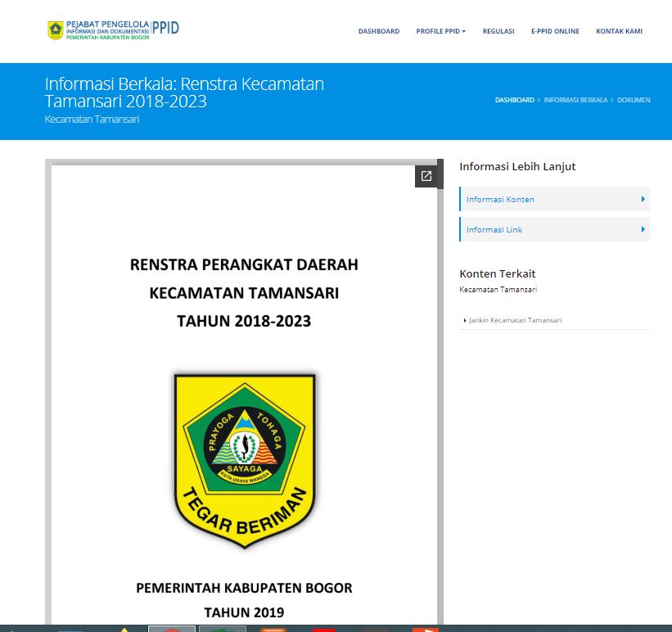Click the 'Informasi Lebih Lanjut' sidebar heading

tap(517, 167)
